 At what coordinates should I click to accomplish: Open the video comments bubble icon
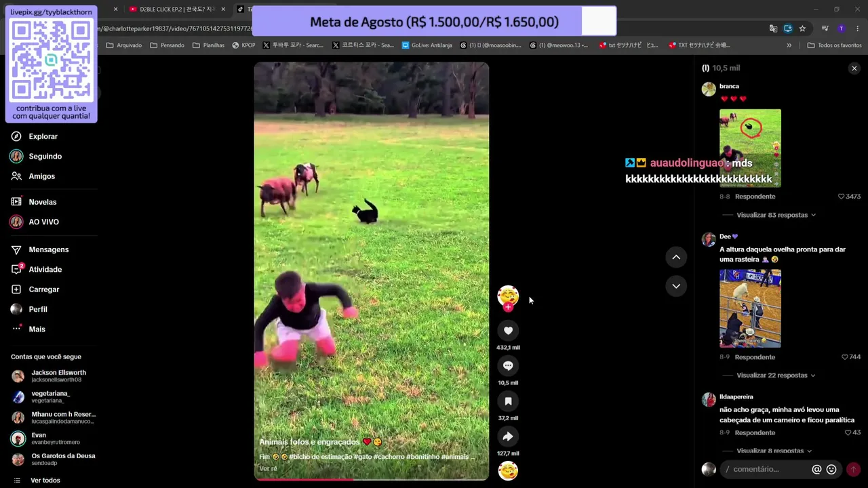(508, 365)
